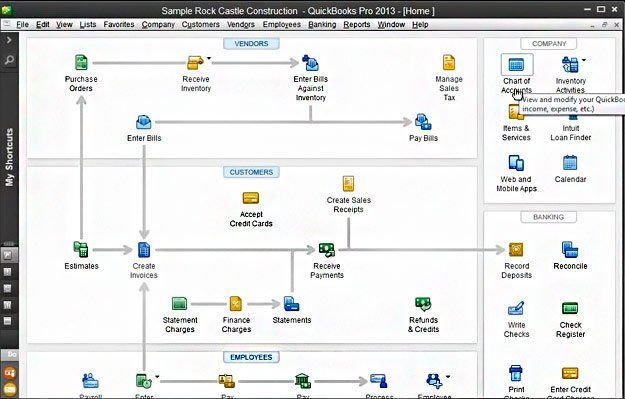Open the Vendors menu
Image resolution: width=625 pixels, height=399 pixels.
click(x=241, y=24)
